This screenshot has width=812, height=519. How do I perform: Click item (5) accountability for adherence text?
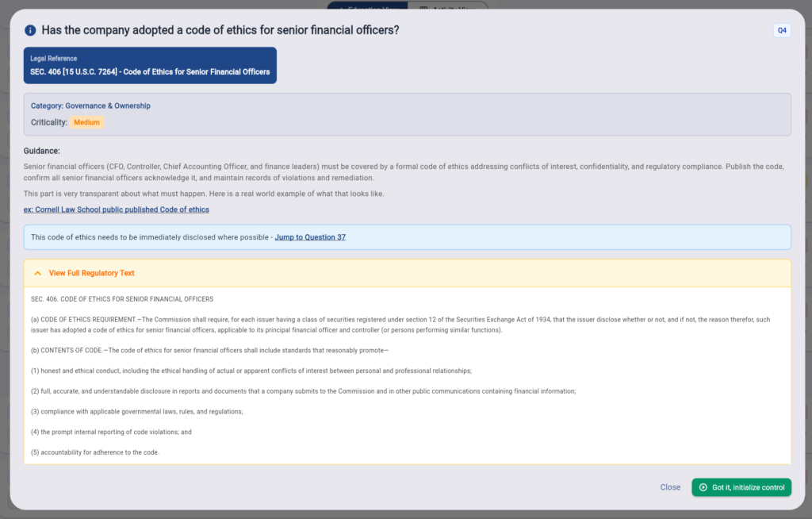(x=95, y=452)
